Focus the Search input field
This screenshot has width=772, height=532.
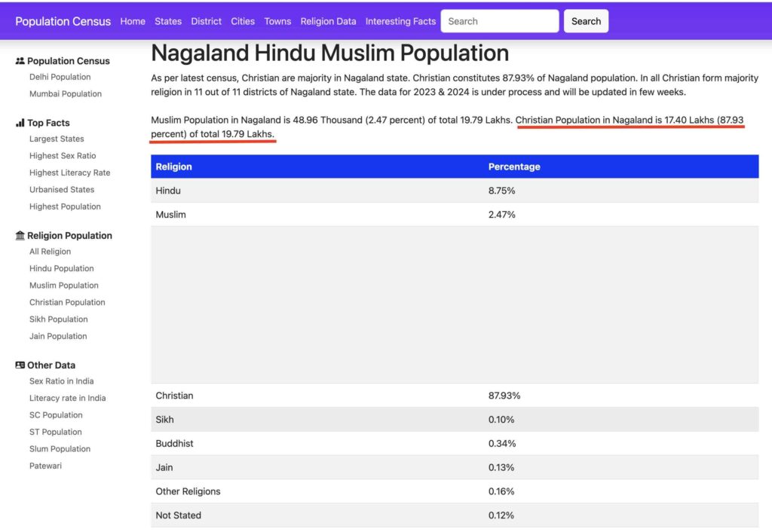(x=500, y=21)
